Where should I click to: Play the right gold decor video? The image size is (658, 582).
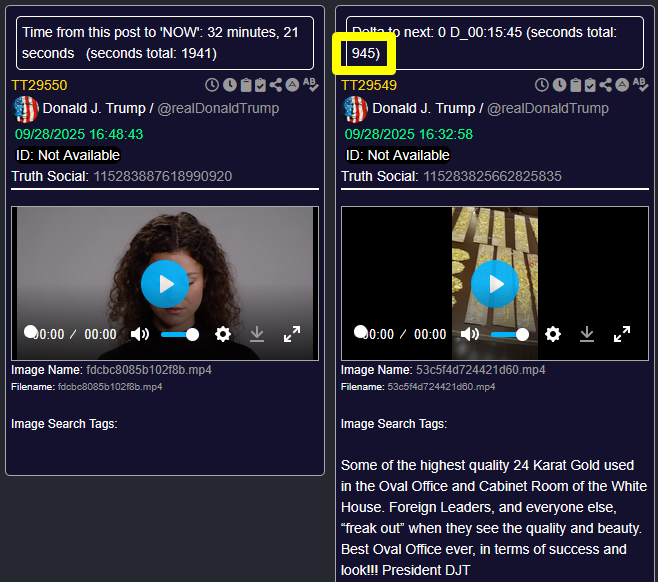tap(495, 284)
